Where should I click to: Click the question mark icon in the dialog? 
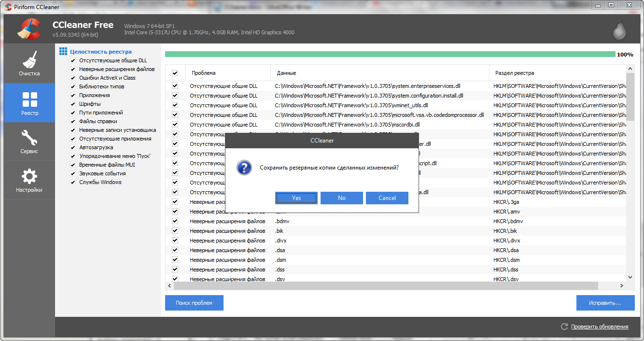(x=244, y=168)
